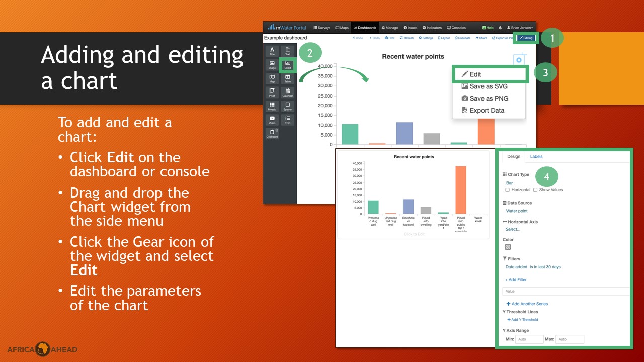Toggle the Editing mode button
The height and width of the screenshot is (362, 644).
(526, 38)
